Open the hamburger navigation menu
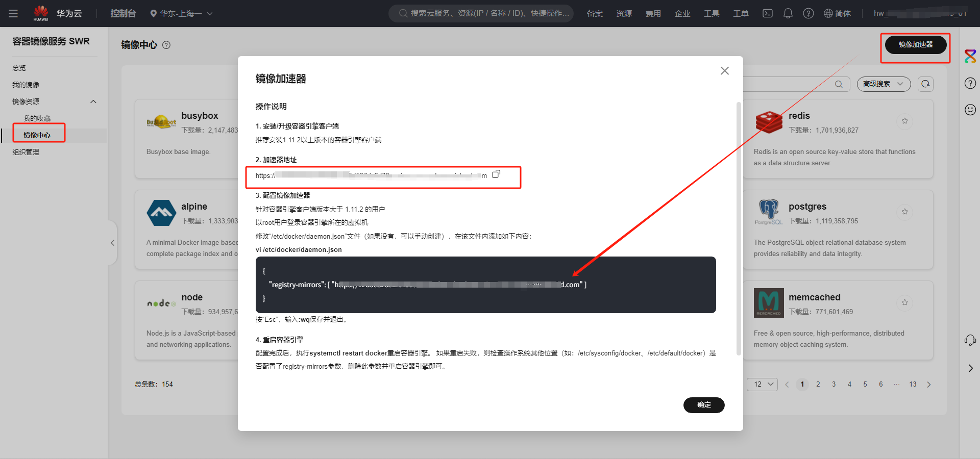 pos(13,13)
